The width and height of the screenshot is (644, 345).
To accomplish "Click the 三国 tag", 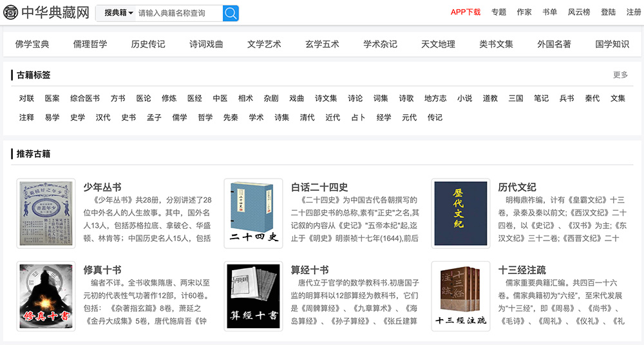I will click(x=516, y=98).
